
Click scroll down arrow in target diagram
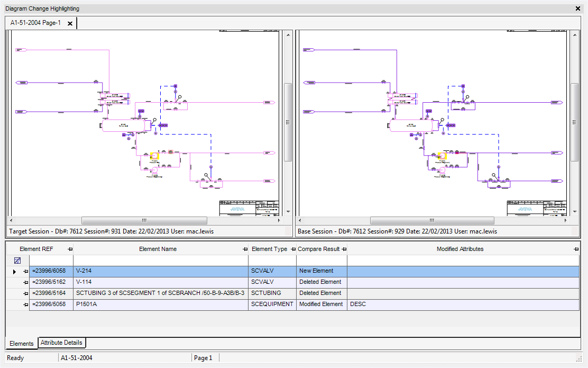click(x=288, y=212)
